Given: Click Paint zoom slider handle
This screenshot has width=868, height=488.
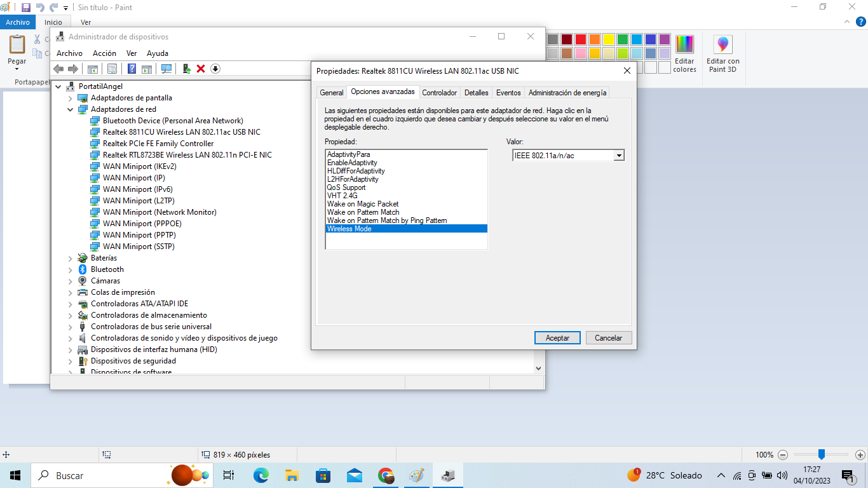Looking at the screenshot, I should [822, 455].
